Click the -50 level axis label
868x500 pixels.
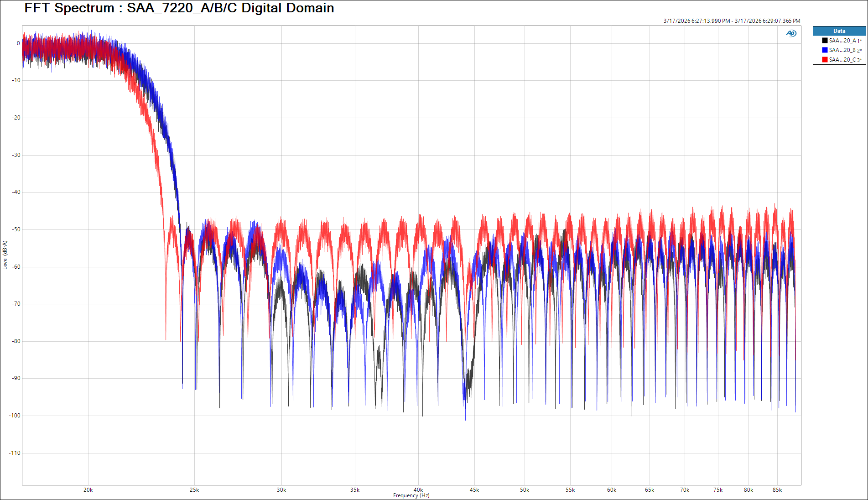16,229
